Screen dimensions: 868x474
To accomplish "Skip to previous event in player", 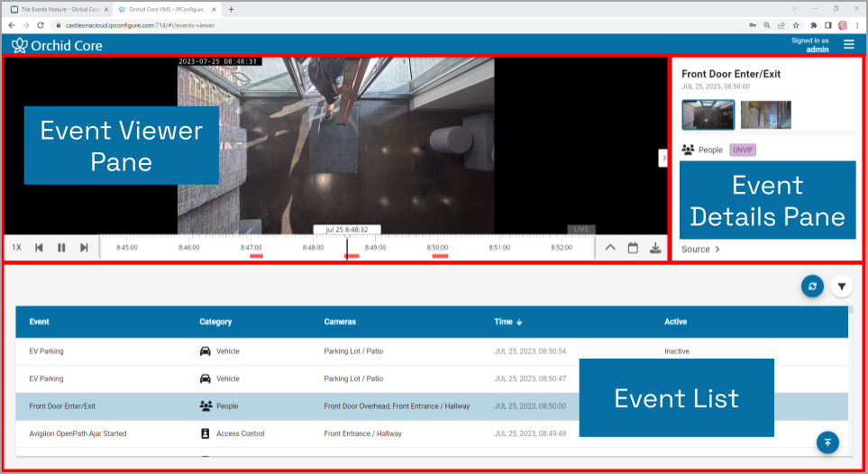I will (39, 248).
